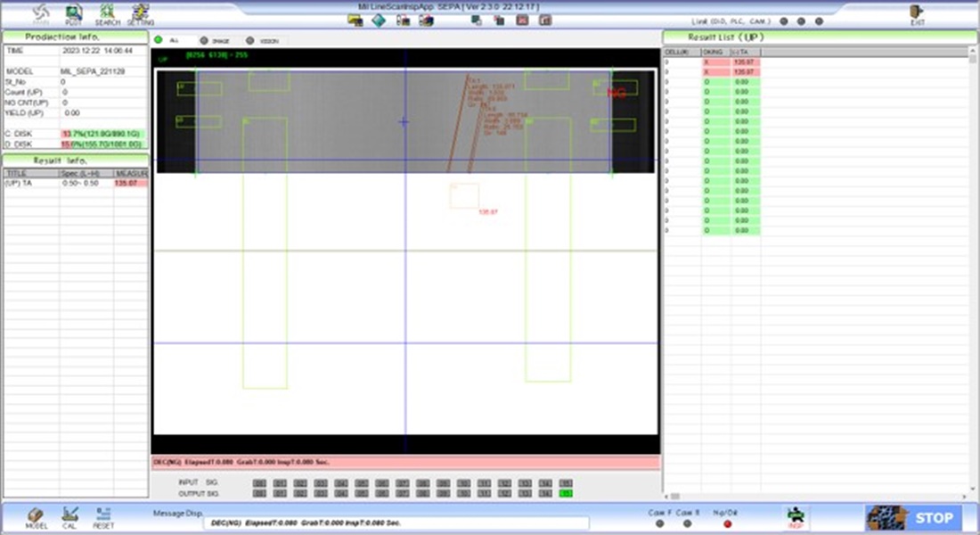
Task: Click the EXIT icon at top right
Action: tap(917, 13)
